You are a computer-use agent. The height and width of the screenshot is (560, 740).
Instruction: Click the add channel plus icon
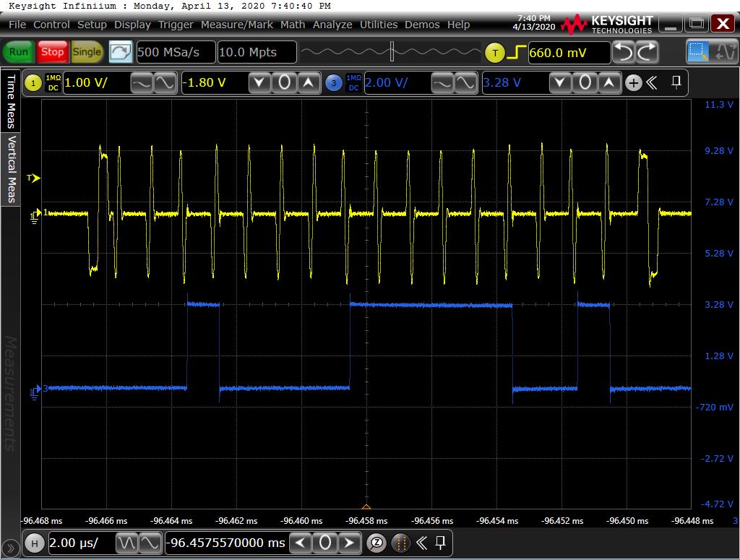(x=634, y=83)
